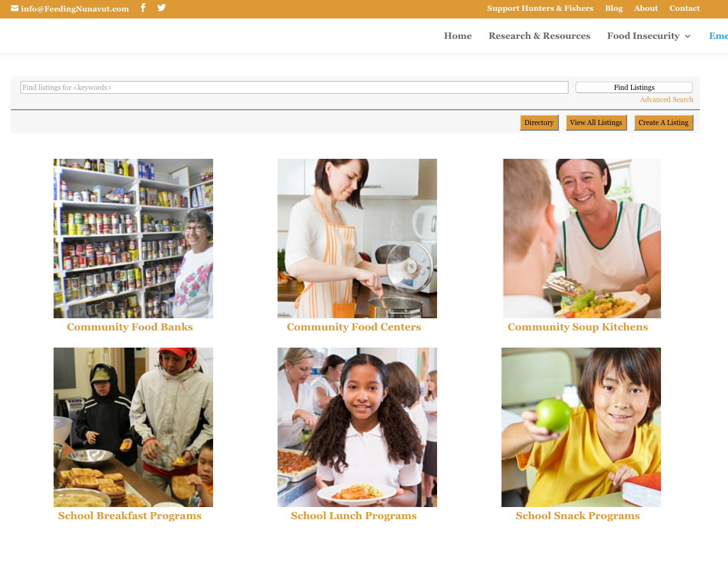The image size is (728, 567).
Task: Click the listings keyword search field
Action: pyautogui.click(x=294, y=87)
